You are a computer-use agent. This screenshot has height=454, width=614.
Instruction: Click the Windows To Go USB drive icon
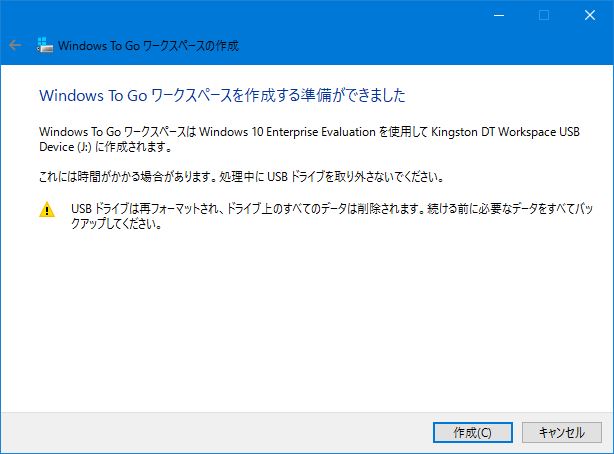[45, 45]
